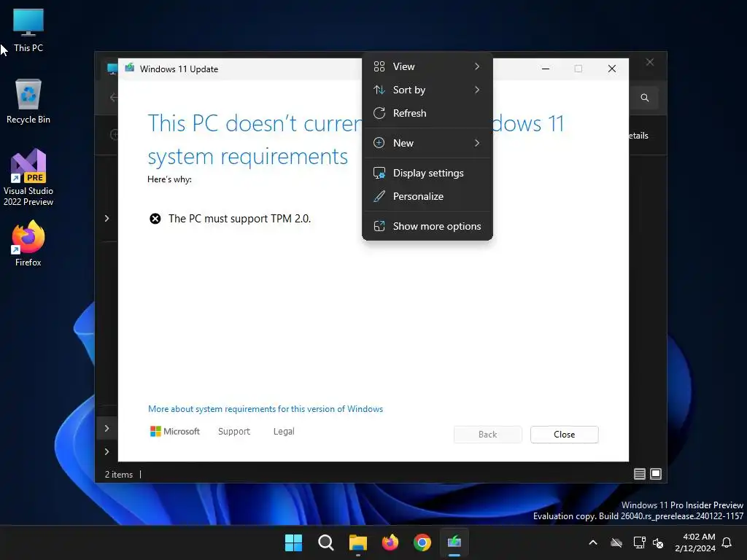Expand the second navigation pane chevron
The height and width of the screenshot is (560, 747).
tap(107, 428)
